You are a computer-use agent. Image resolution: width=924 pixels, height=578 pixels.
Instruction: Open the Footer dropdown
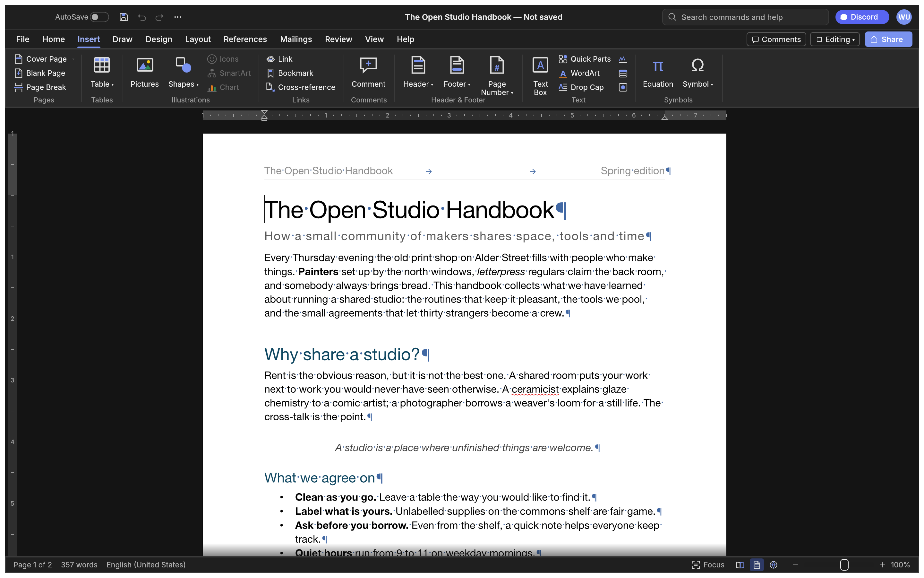[457, 73]
